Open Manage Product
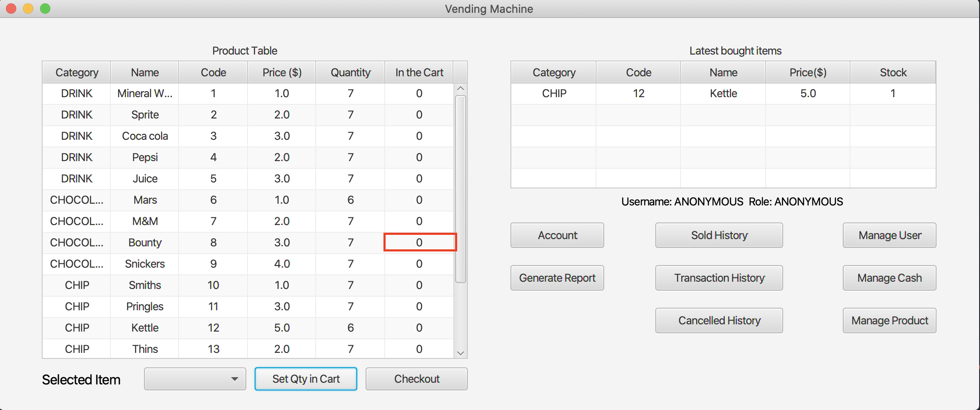The image size is (980, 410). point(889,320)
